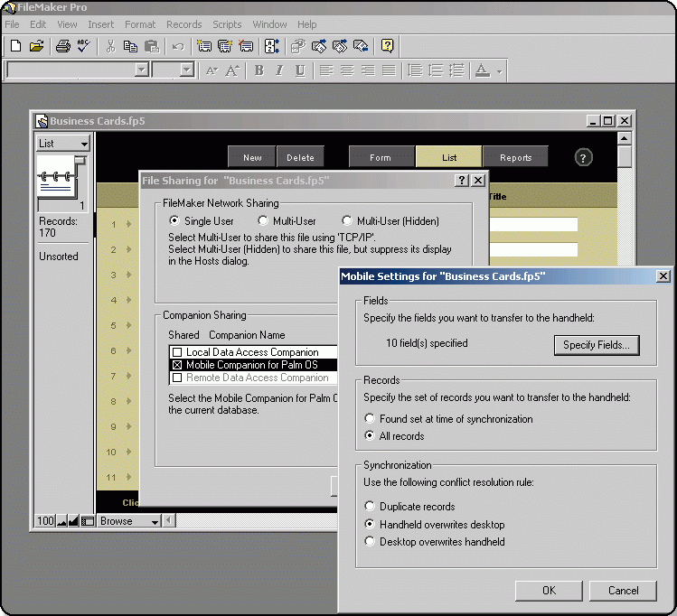Image resolution: width=677 pixels, height=616 pixels.
Task: Open the Insert menu
Action: (101, 24)
